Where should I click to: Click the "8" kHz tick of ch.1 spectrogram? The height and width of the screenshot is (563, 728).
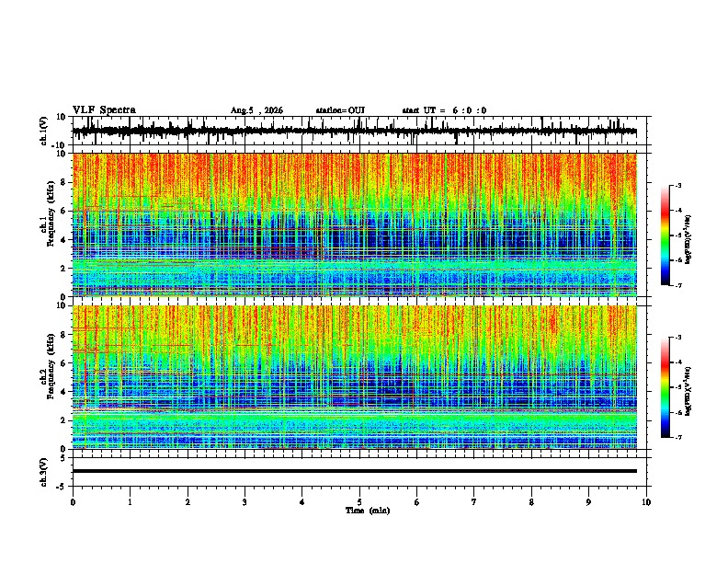click(x=63, y=182)
